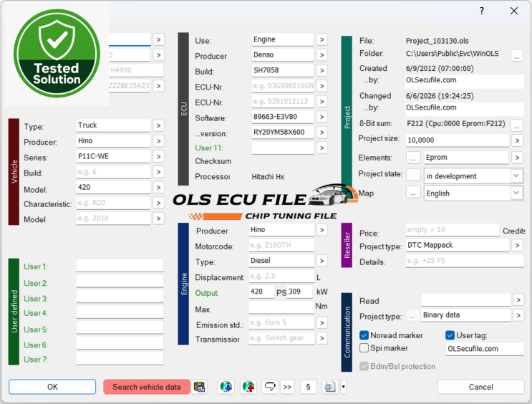The width and height of the screenshot is (532, 404).
Task: Click the small box left of Project state dropdown
Action: [413, 175]
